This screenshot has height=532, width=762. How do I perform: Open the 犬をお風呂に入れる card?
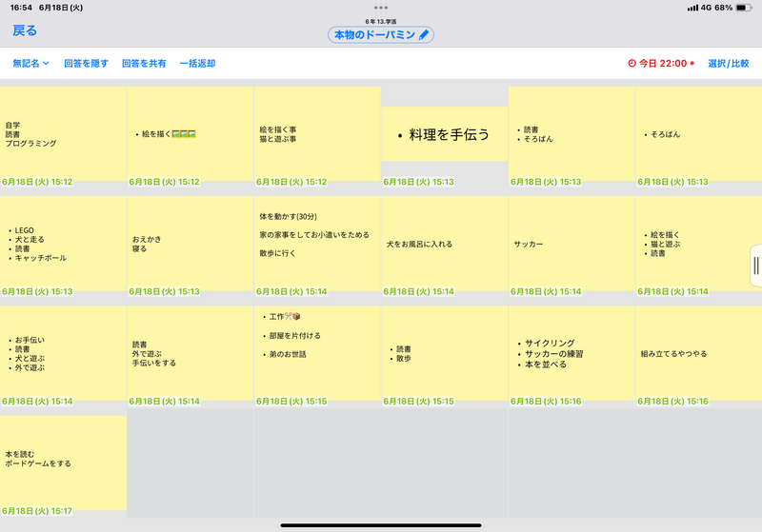[444, 245]
